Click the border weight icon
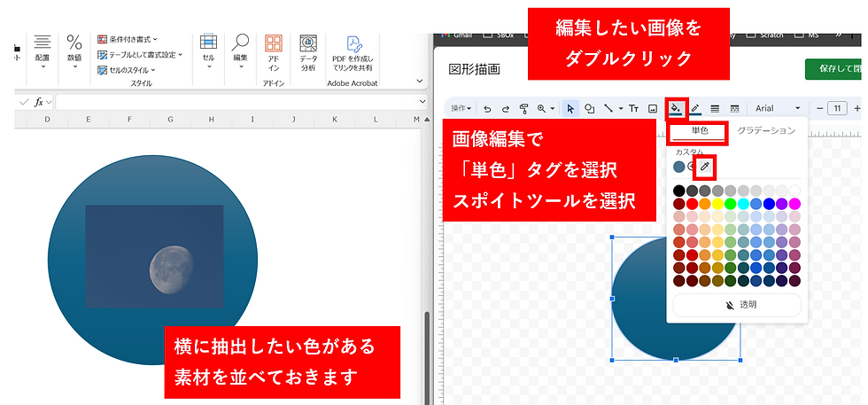This screenshot has width=868, height=405. tap(715, 109)
